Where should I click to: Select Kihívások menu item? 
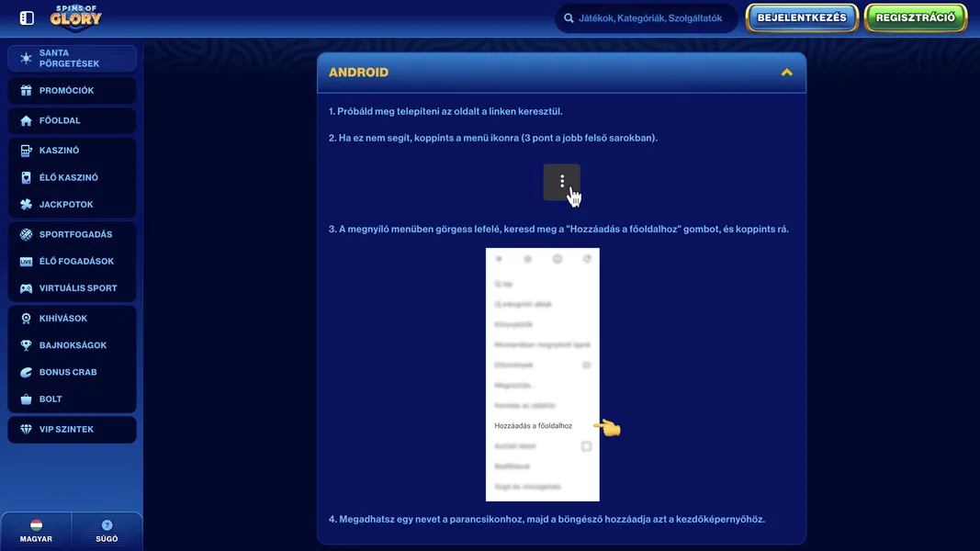(63, 319)
